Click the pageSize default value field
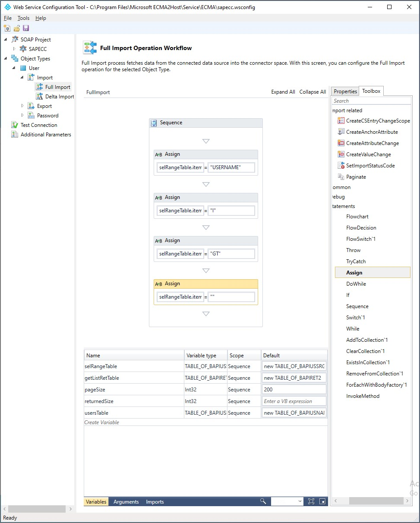 coord(294,390)
